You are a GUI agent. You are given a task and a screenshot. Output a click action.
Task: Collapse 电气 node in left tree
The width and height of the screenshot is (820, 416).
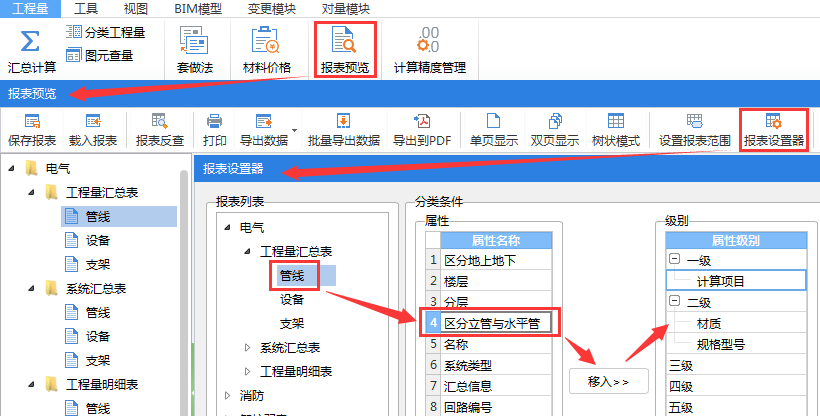click(12, 167)
